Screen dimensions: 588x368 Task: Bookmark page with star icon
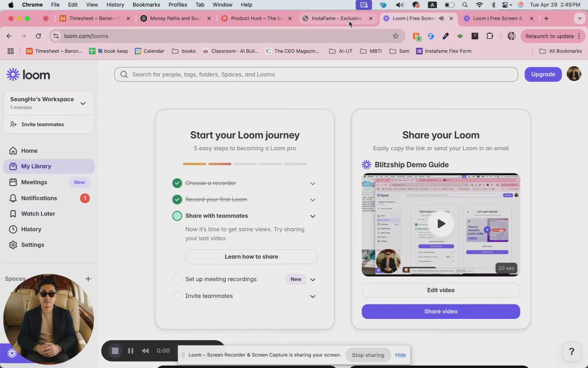(x=396, y=36)
